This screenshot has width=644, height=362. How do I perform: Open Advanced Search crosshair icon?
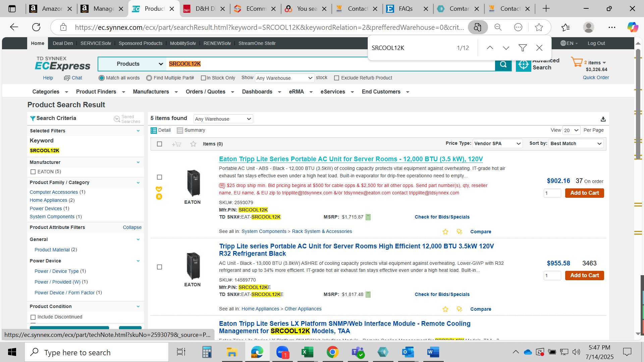[524, 64]
